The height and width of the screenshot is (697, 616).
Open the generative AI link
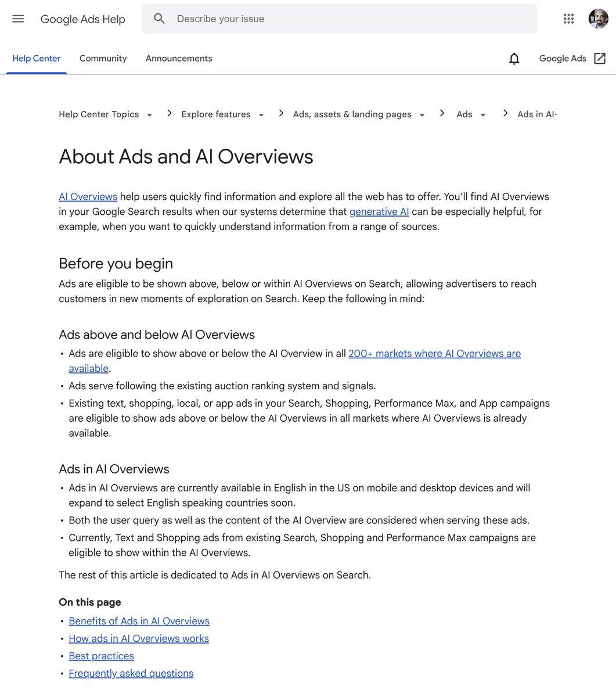coord(379,211)
